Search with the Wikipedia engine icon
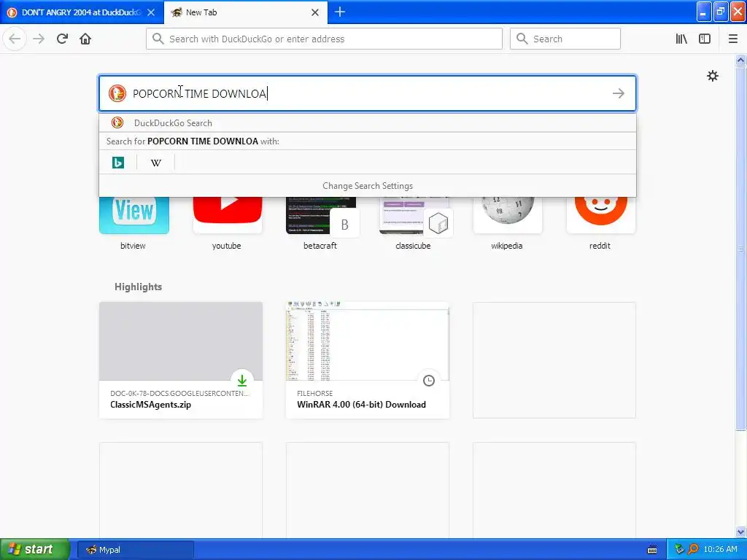This screenshot has height=560, width=747. [156, 163]
